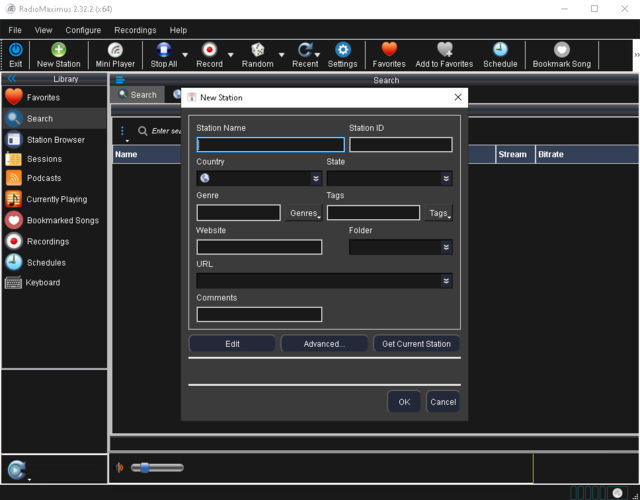Open Podcasts in the Library sidebar
The height and width of the screenshot is (500, 640).
[x=54, y=178]
